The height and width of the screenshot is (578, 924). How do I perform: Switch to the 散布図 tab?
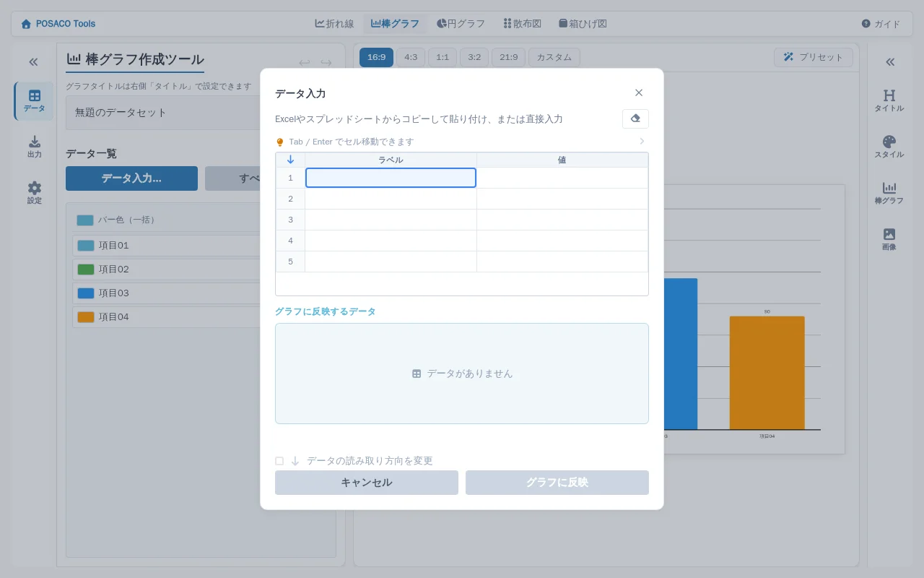pos(522,23)
